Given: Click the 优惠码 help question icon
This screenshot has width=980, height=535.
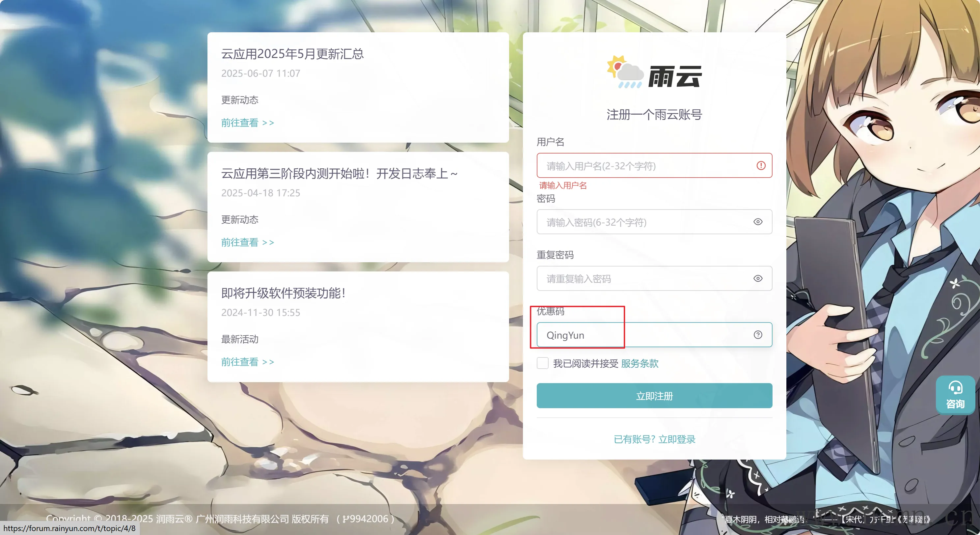Looking at the screenshot, I should [x=758, y=334].
